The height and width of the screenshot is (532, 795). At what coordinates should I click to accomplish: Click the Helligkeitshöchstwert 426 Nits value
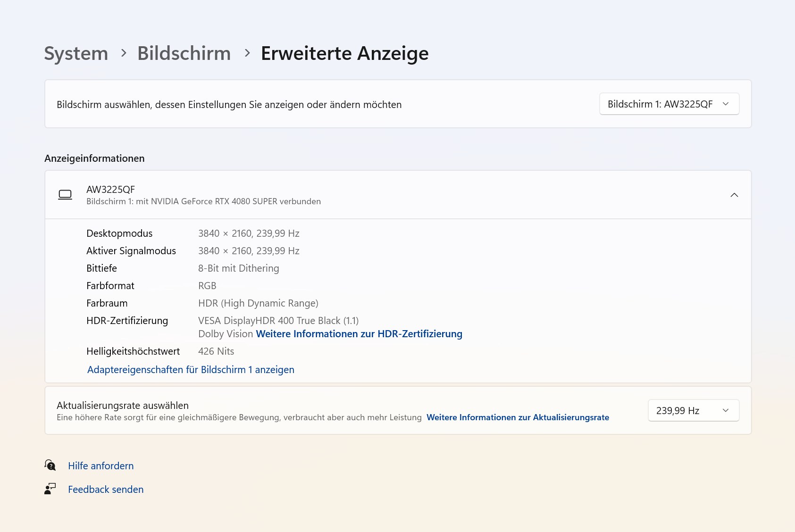tap(216, 351)
